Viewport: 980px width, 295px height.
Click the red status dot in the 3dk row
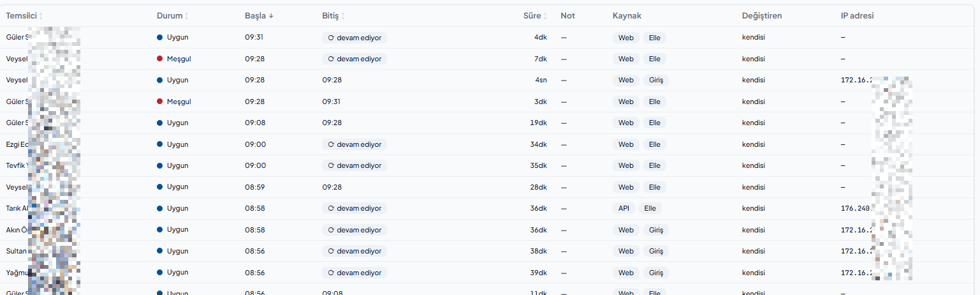pos(160,102)
